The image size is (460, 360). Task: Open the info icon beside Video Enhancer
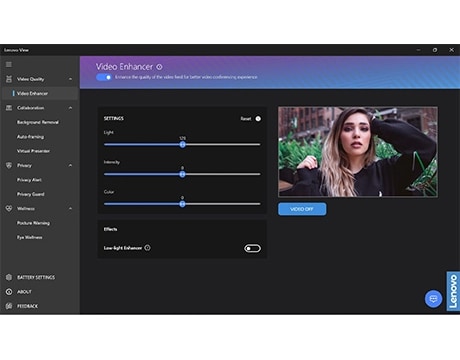click(159, 67)
